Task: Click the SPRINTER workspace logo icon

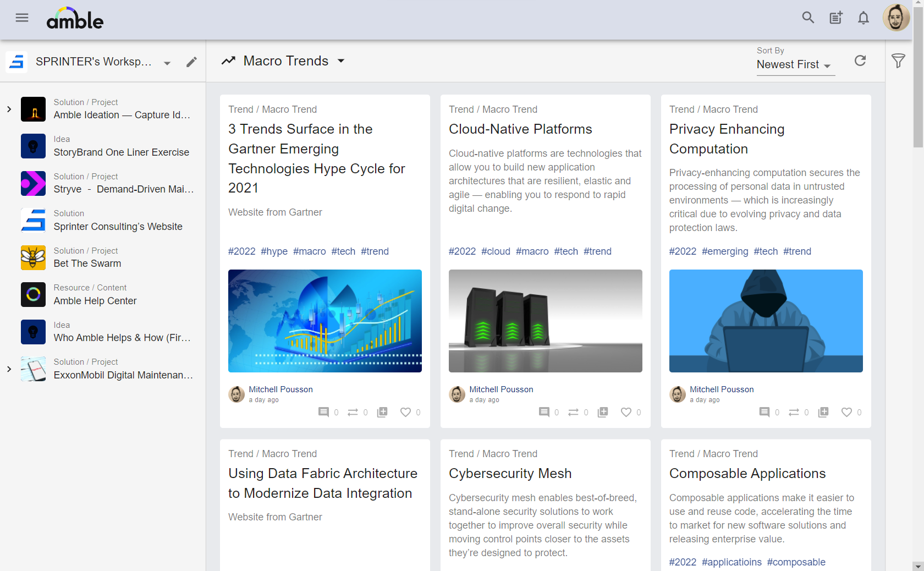Action: click(16, 62)
